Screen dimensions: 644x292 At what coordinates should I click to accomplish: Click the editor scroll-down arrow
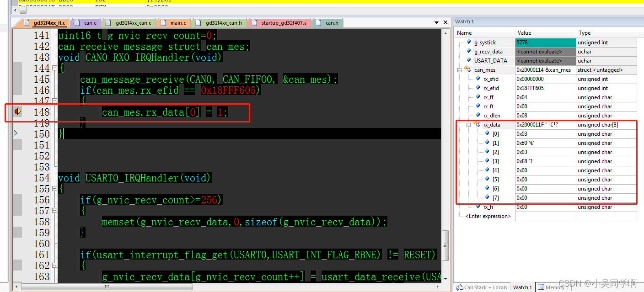(445, 279)
